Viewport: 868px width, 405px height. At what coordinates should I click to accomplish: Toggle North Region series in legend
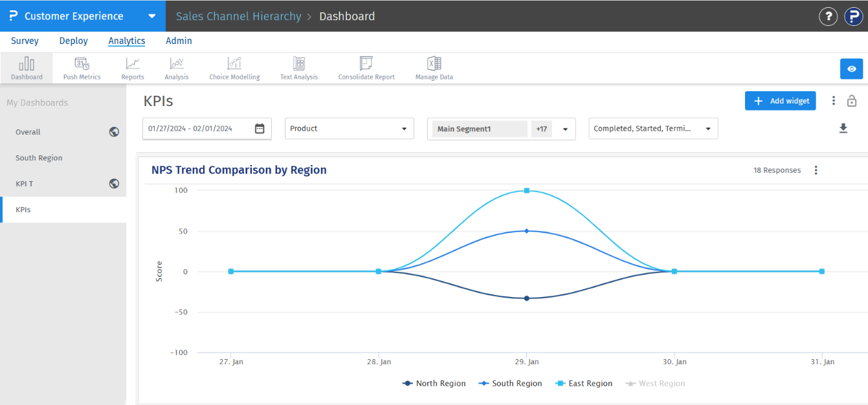434,384
